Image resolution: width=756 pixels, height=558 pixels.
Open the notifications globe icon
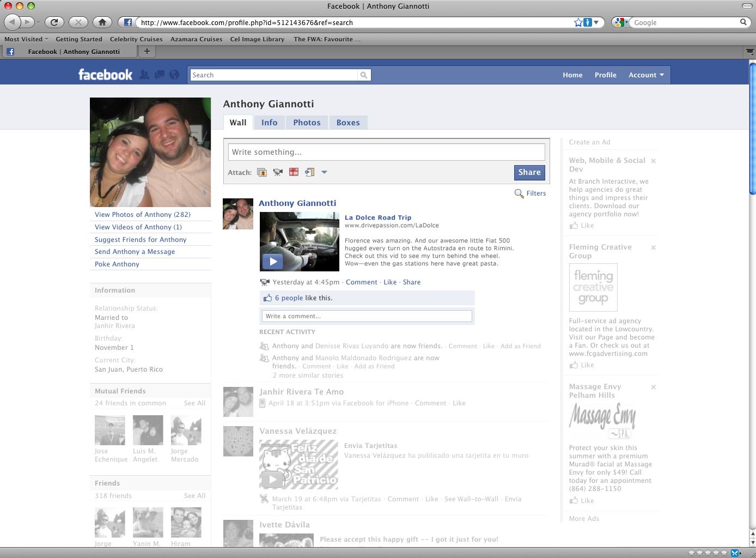tap(174, 75)
